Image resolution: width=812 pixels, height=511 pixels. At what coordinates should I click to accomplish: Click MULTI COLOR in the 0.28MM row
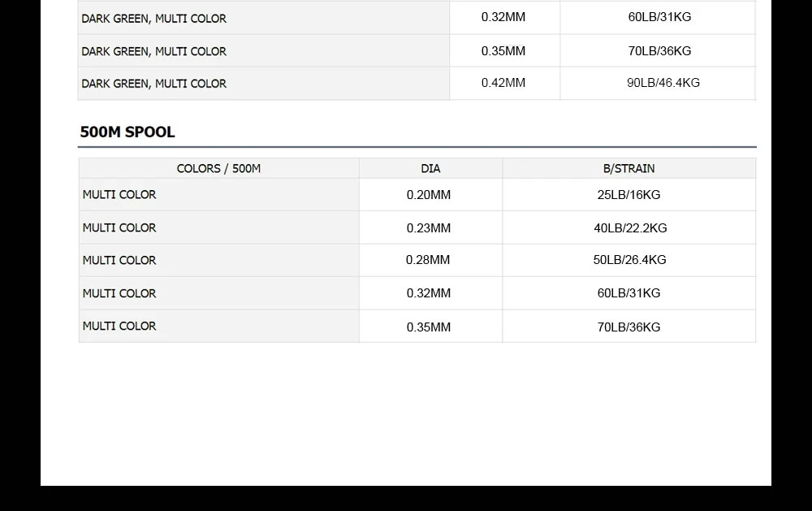[x=119, y=260]
